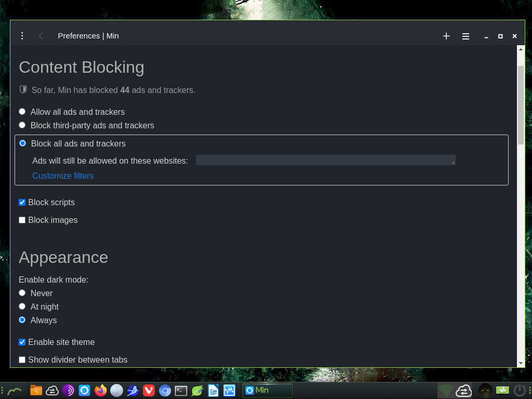This screenshot has height=399, width=532.
Task: Open the task overview hamburger icon
Action: pos(465,36)
